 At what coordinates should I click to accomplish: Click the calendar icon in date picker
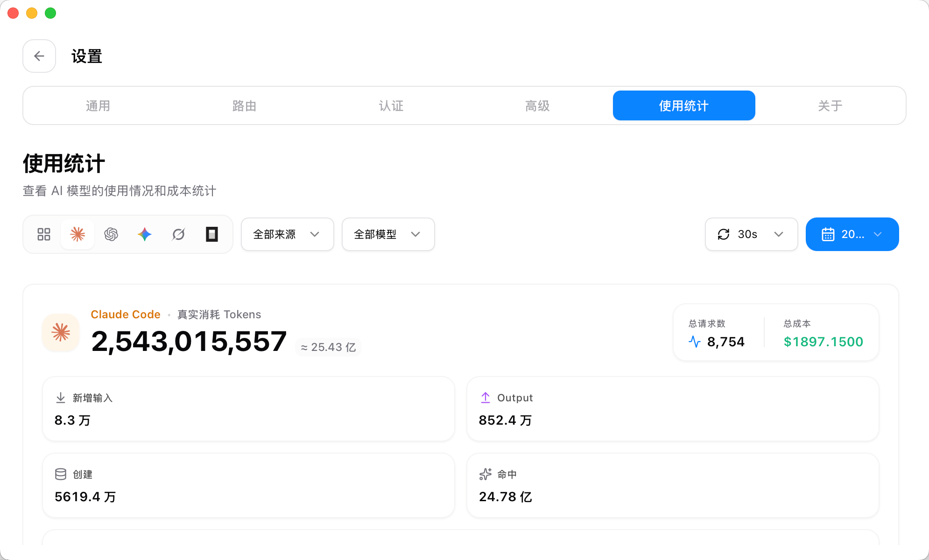pyautogui.click(x=828, y=234)
